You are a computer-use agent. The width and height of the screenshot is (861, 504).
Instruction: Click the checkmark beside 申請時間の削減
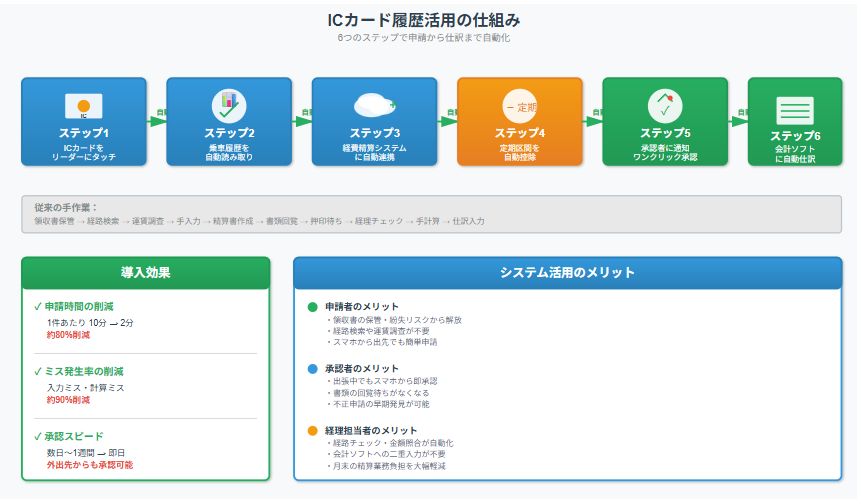tap(37, 307)
